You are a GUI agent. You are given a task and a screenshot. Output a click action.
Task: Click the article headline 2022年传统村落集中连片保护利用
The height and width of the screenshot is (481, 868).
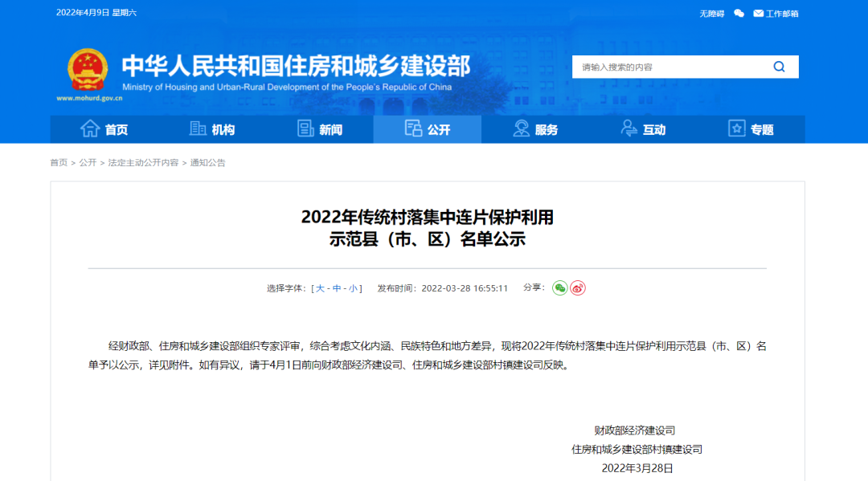pyautogui.click(x=428, y=218)
